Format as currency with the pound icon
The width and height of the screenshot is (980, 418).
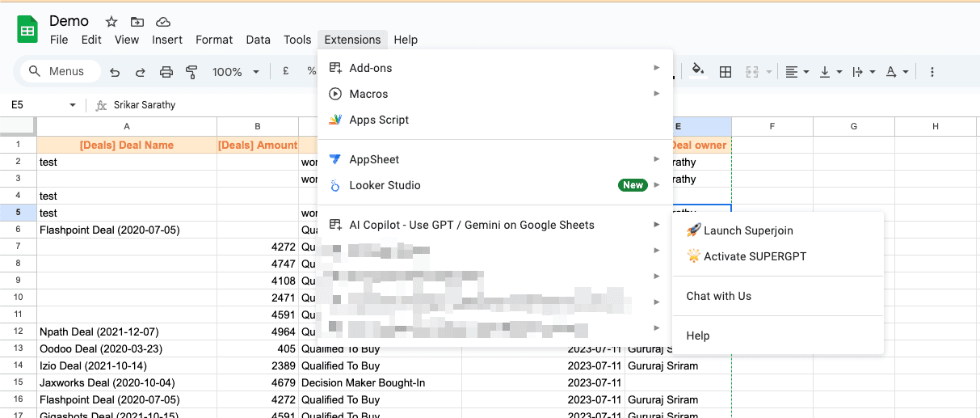click(286, 71)
